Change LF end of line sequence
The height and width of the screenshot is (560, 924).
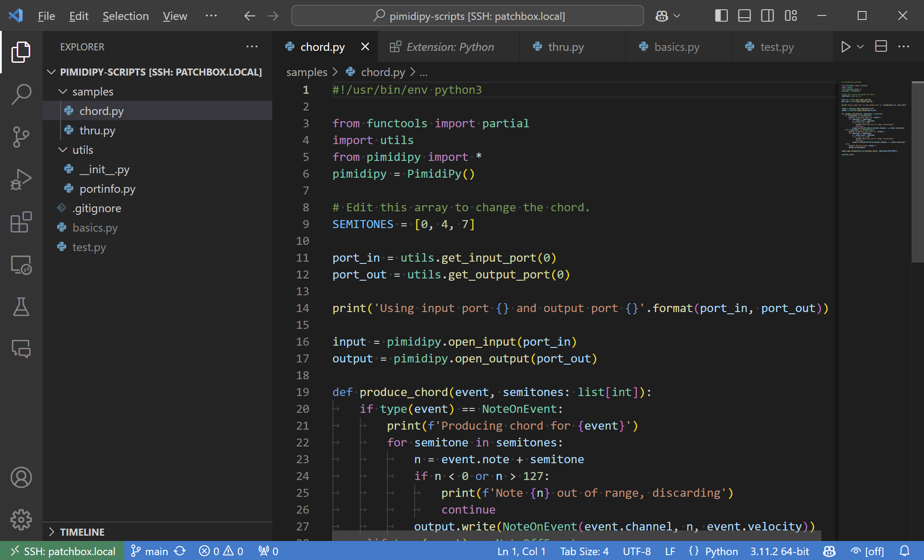click(670, 551)
